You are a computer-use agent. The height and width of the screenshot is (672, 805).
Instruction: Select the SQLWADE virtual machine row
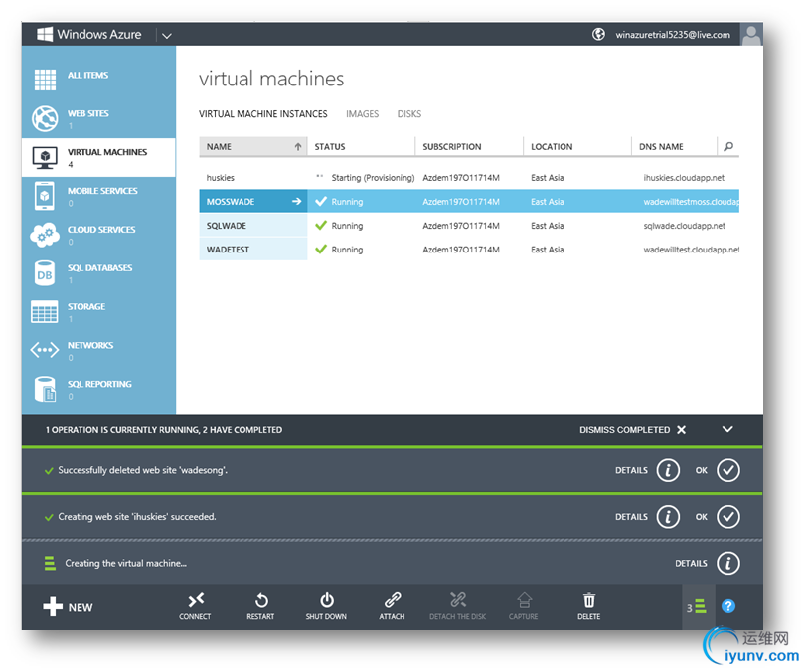pos(469,226)
